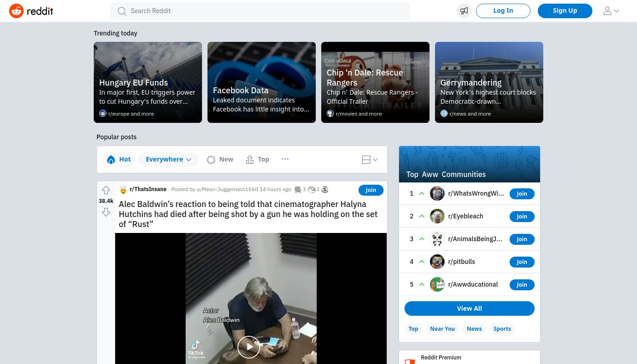Click the r/europe community avatar icon
This screenshot has width=637, height=364.
[x=103, y=113]
